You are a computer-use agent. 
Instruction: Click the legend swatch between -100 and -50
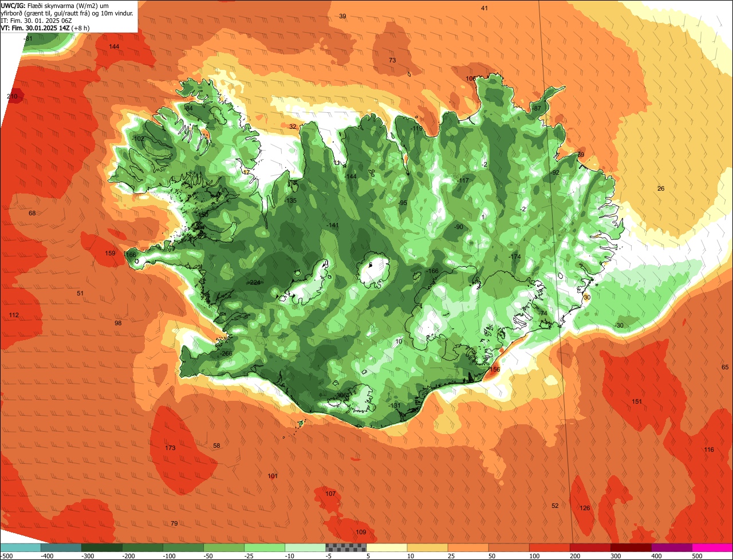point(183,548)
